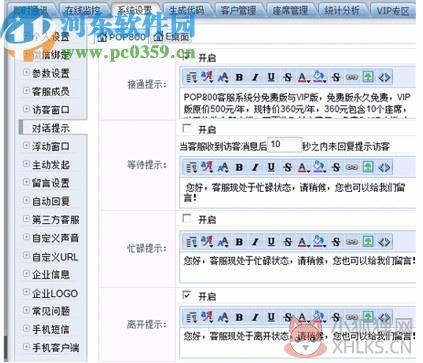The height and width of the screenshot is (363, 423).
Task: Expand the 第三方客服 sidebar node
Action: 26,219
